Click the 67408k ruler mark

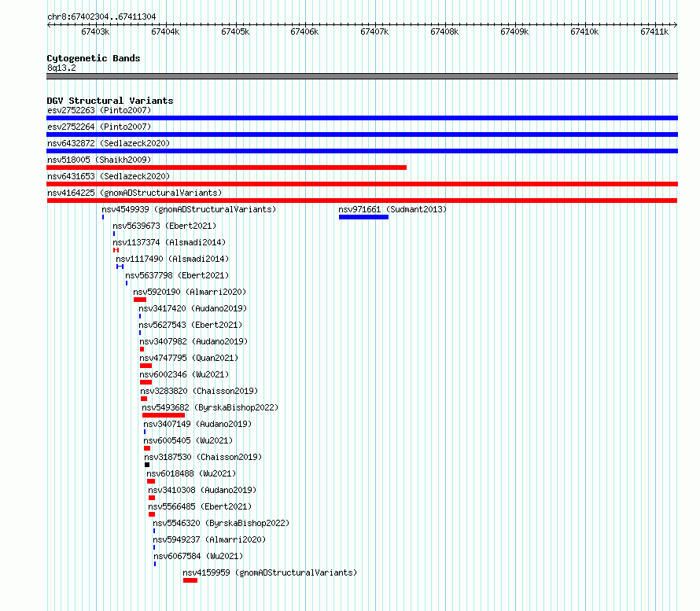444,31
